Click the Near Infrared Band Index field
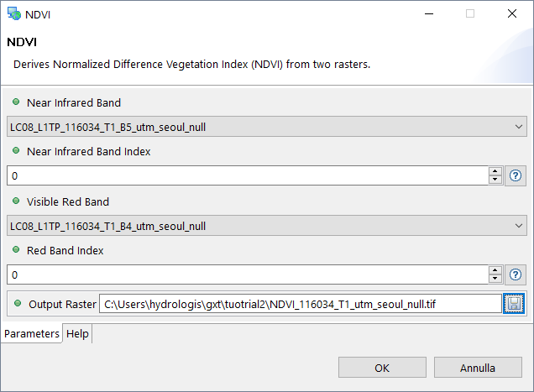Viewport: 534px width, 392px height. pyautogui.click(x=247, y=175)
